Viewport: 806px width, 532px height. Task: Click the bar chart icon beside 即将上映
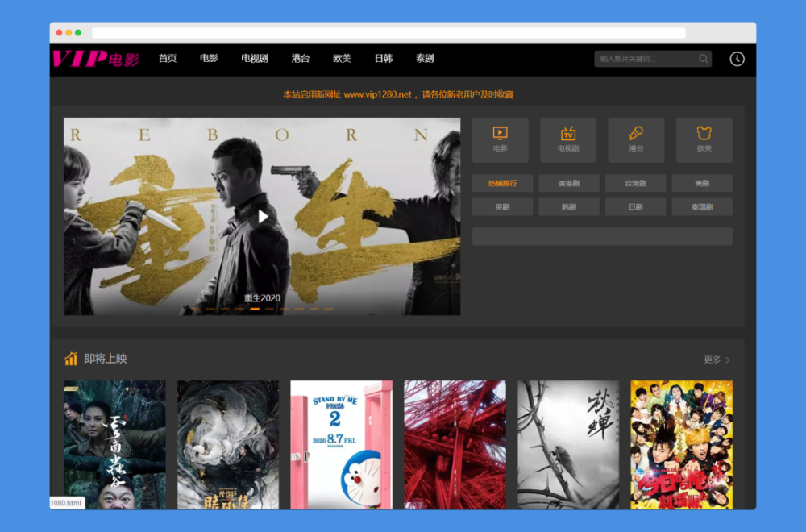click(x=71, y=358)
